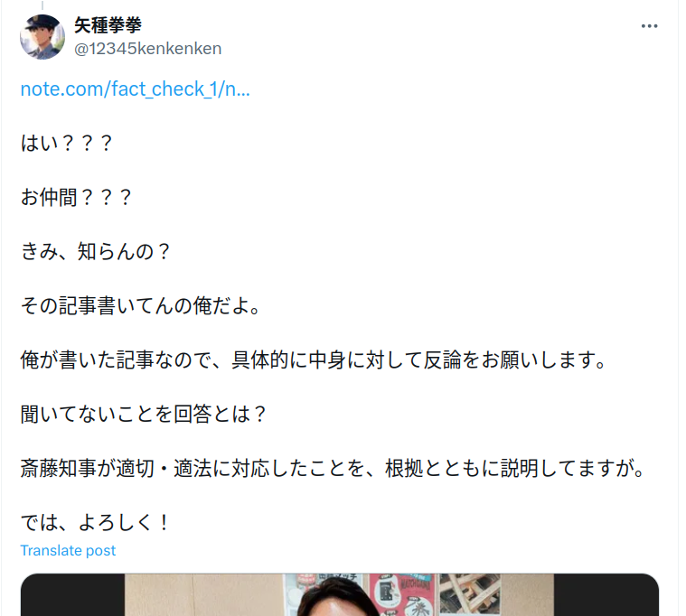Viewport: 686px width, 616px height.
Task: Click the red MATCHGANA poster in the photo
Action: (402, 594)
